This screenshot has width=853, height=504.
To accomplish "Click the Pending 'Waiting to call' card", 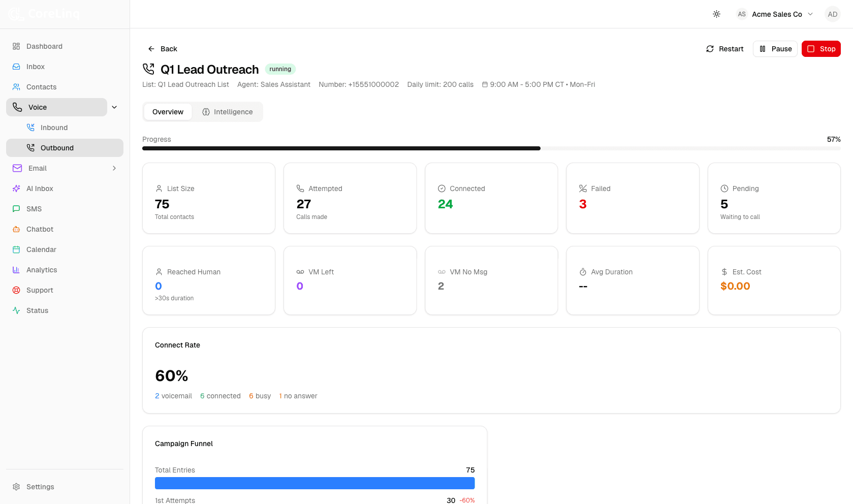I will tap(774, 198).
